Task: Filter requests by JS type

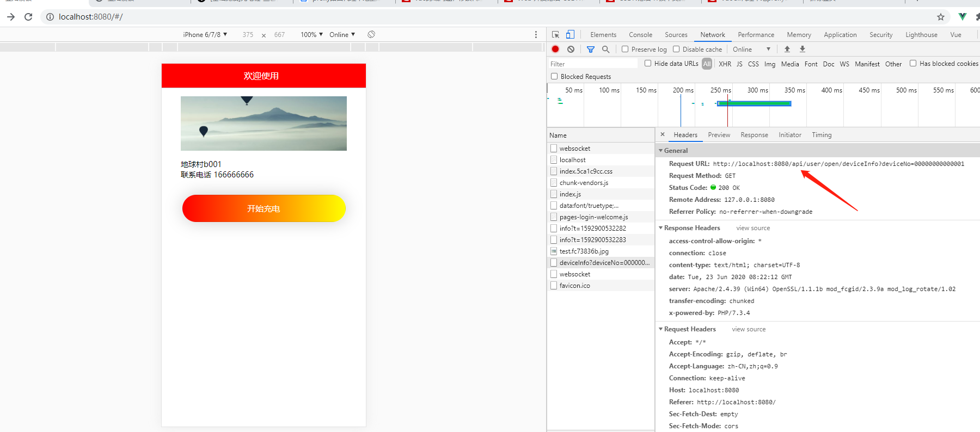Action: click(739, 64)
